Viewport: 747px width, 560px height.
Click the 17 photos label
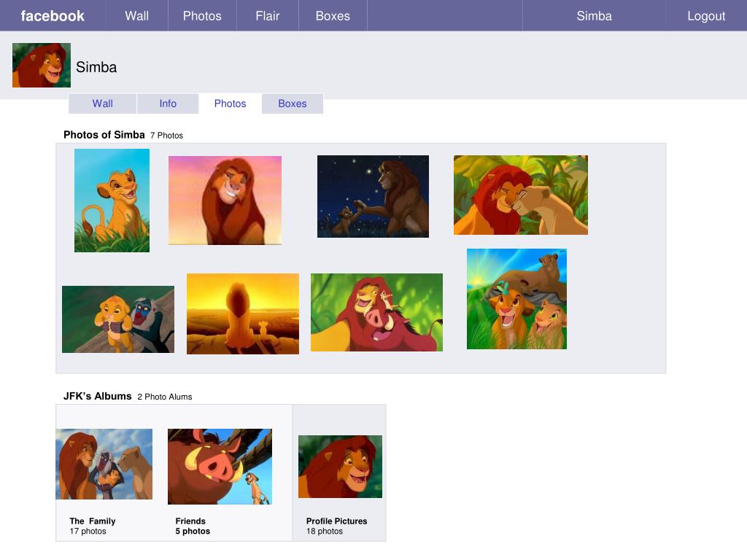tap(88, 532)
